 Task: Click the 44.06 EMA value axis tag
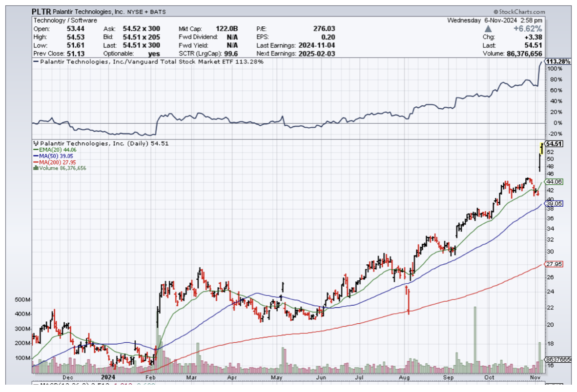point(555,181)
